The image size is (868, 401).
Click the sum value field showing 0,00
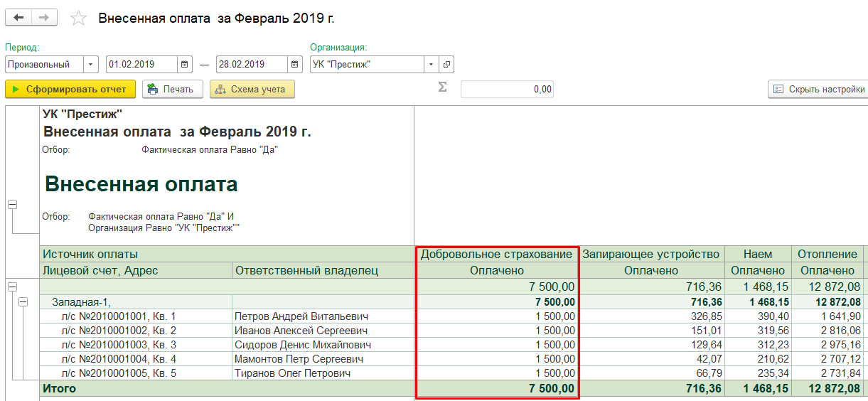(x=507, y=90)
